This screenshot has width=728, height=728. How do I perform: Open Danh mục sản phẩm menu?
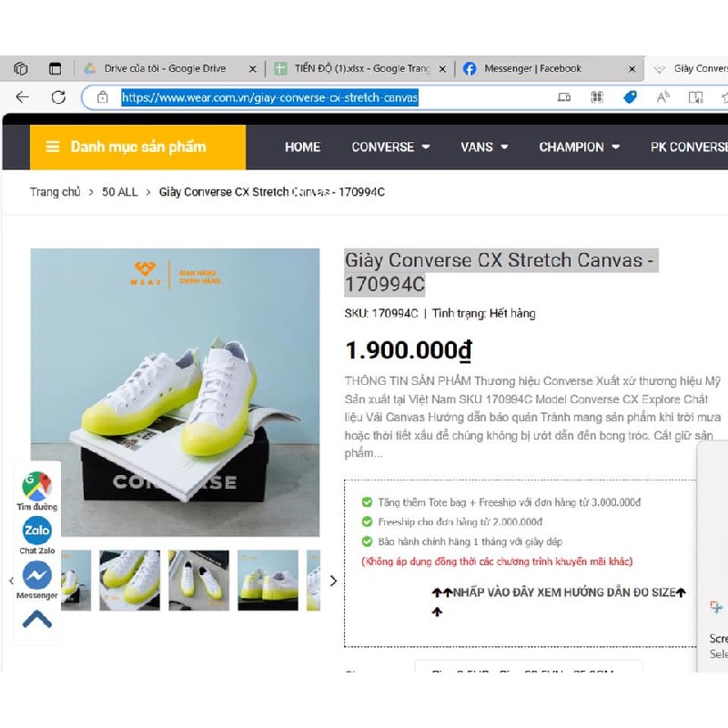point(138,147)
